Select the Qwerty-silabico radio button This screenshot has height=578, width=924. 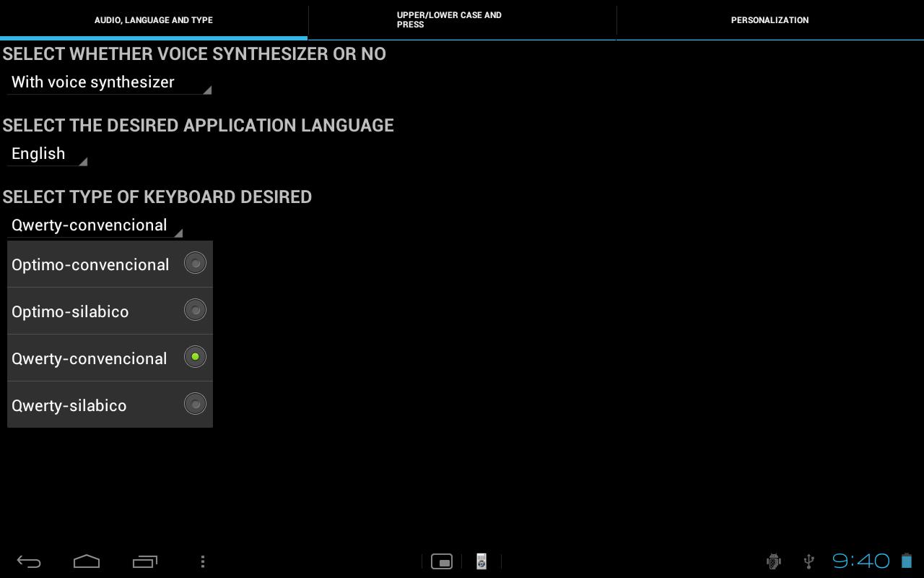(x=195, y=404)
